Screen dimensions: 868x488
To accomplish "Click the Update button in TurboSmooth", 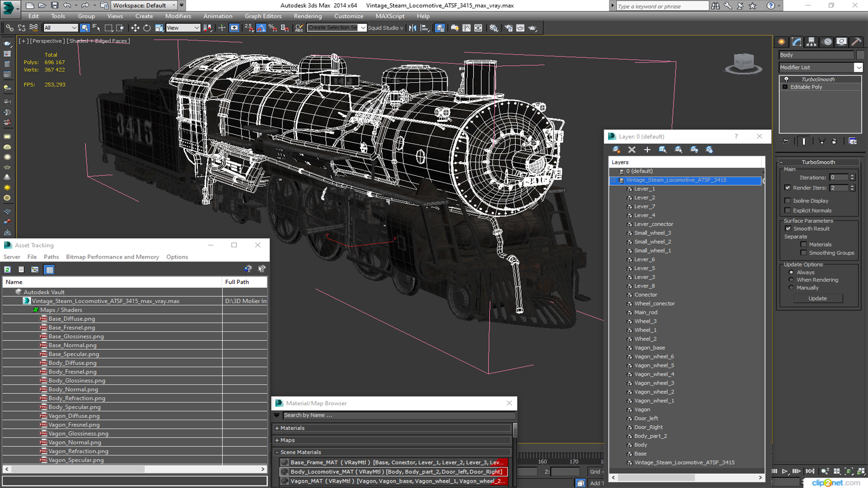I will 817,299.
